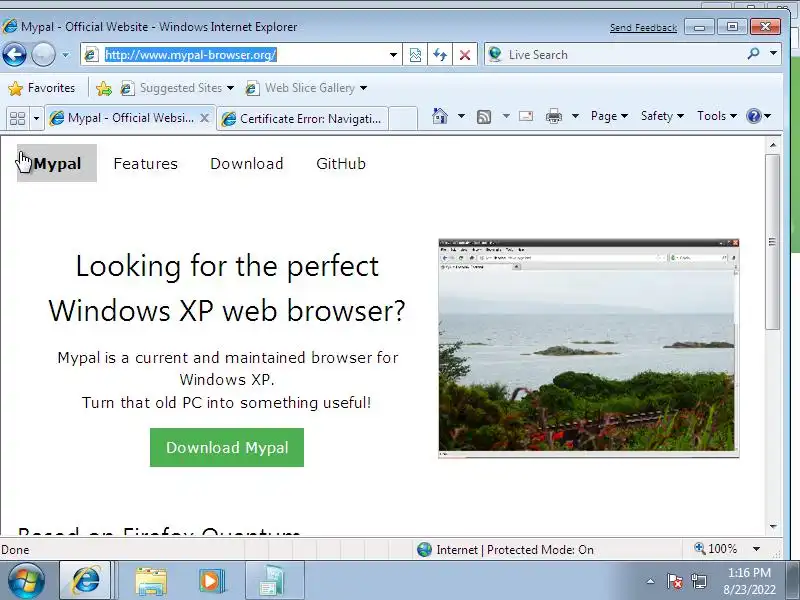This screenshot has height=600, width=800.
Task: Open Web Slice Gallery dropdown
Action: click(x=306, y=88)
